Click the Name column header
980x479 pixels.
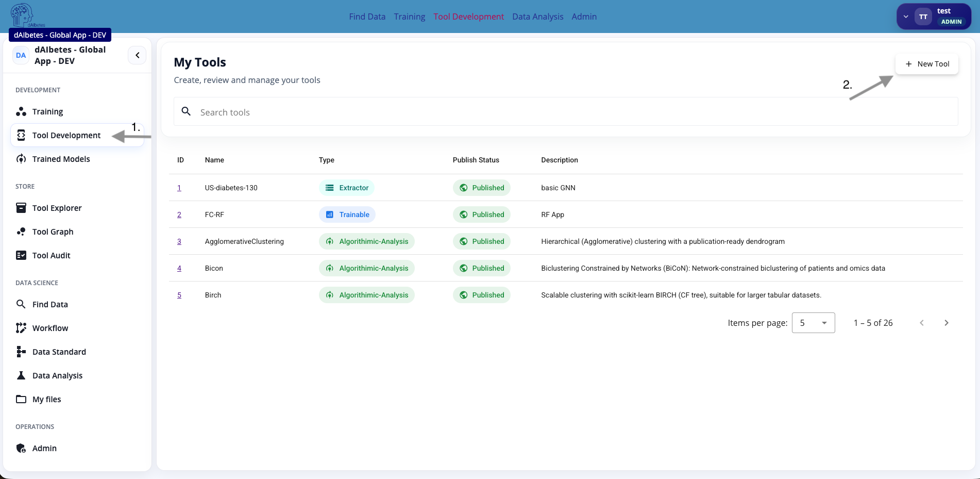[214, 160]
